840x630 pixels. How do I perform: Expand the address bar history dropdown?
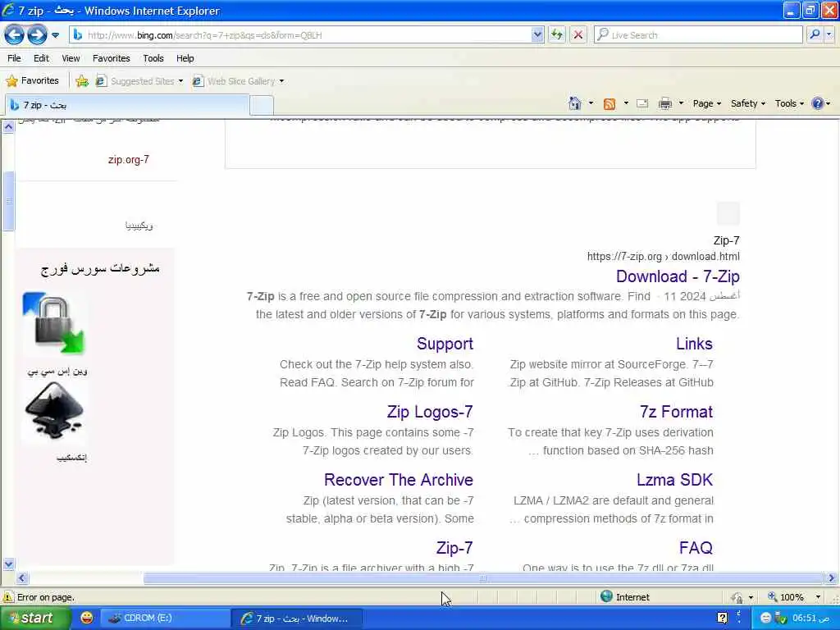(537, 35)
